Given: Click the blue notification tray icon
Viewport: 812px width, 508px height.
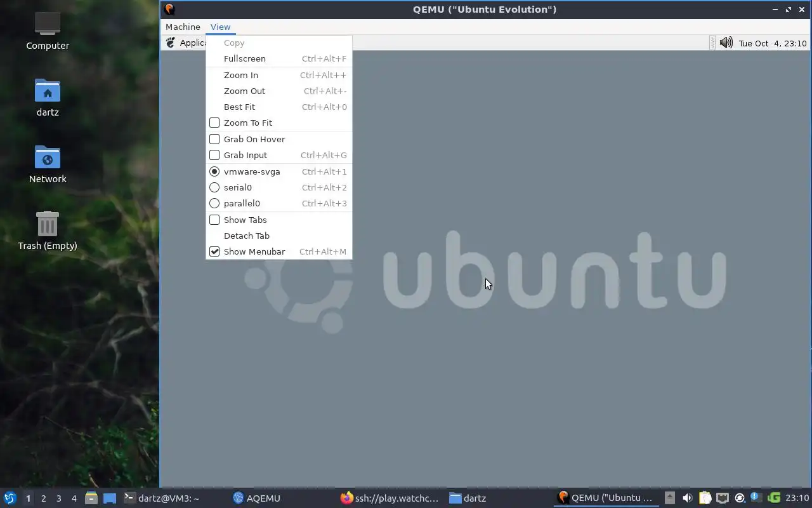Looking at the screenshot, I should (x=756, y=497).
